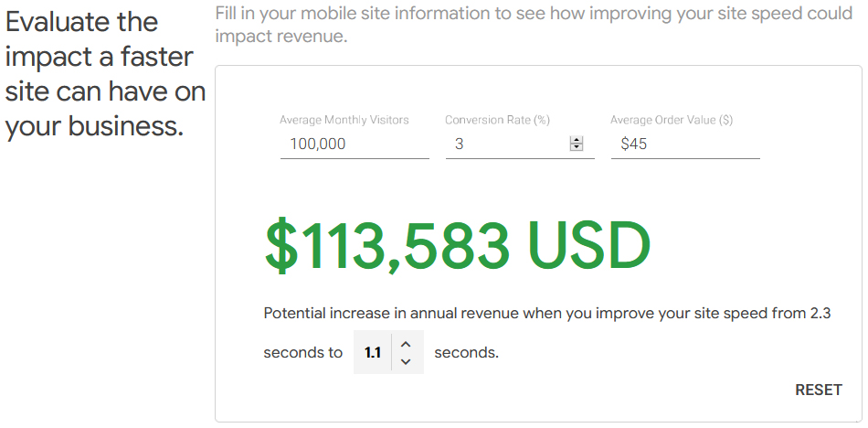The height and width of the screenshot is (428, 868).
Task: Click into the Average Order Value field
Action: tap(684, 144)
